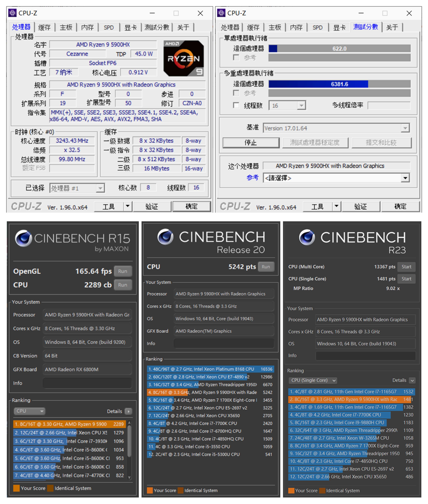Click 确定 in right CPU-Z window

click(400, 206)
